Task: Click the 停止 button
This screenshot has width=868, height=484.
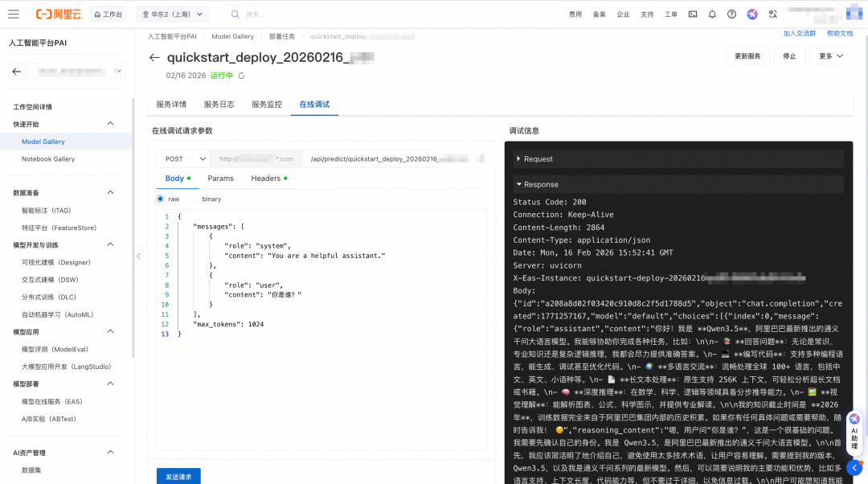Action: click(789, 56)
